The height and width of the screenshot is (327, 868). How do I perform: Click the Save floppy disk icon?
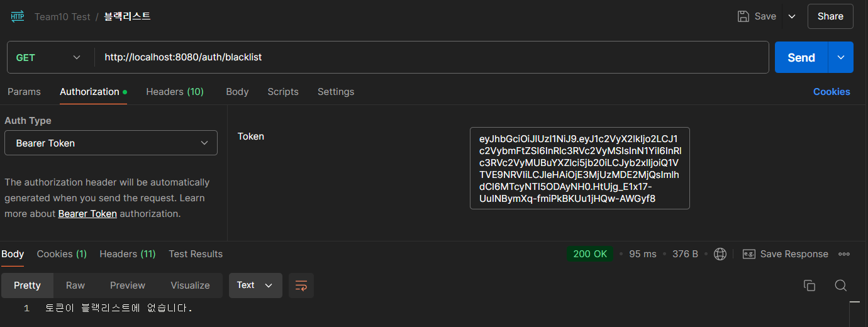743,16
